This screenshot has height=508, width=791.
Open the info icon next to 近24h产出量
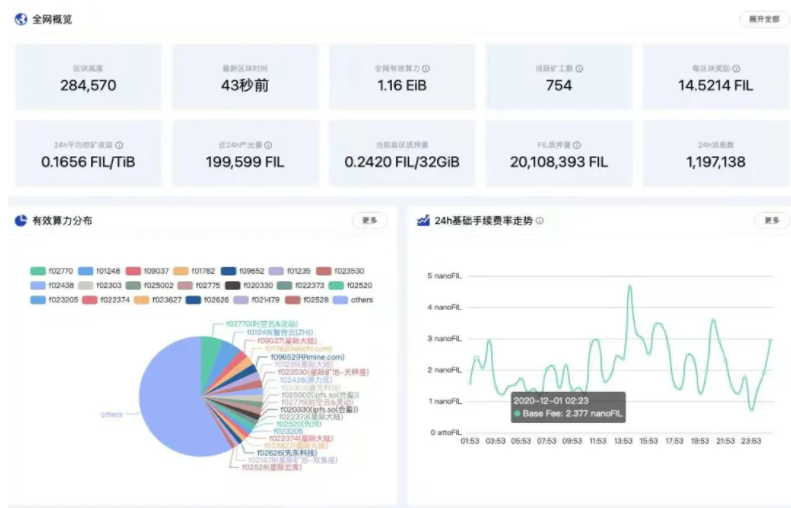[268, 145]
